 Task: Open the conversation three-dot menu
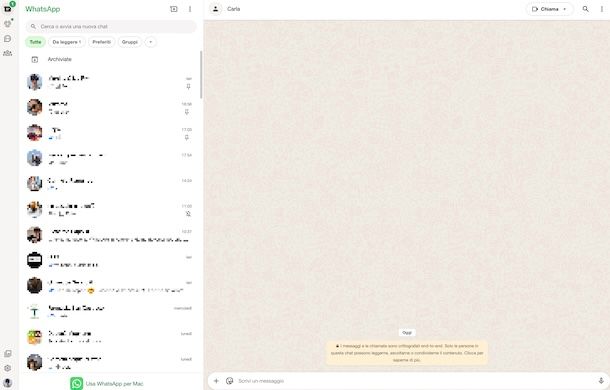601,9
